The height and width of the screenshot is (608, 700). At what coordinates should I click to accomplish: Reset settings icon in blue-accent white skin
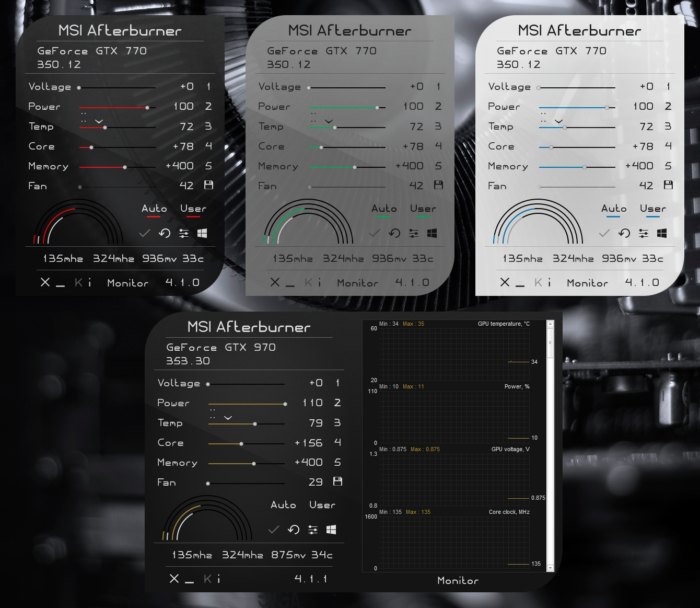click(x=624, y=233)
